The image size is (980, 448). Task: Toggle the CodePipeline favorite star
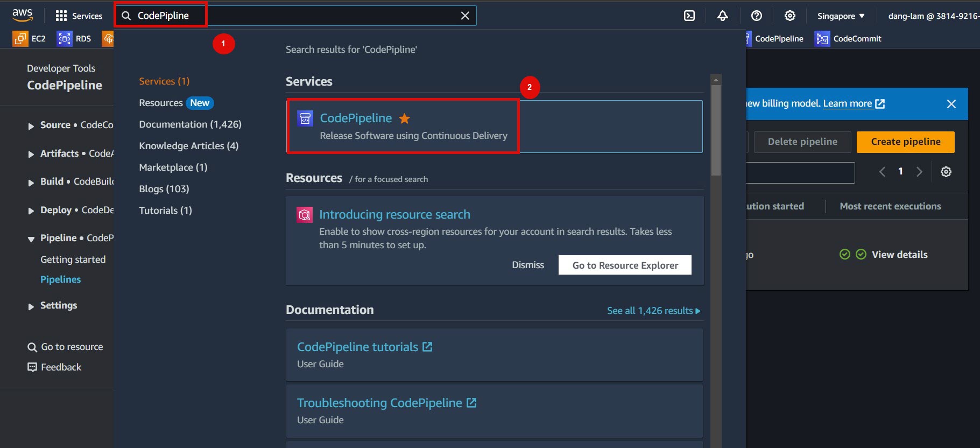[405, 118]
